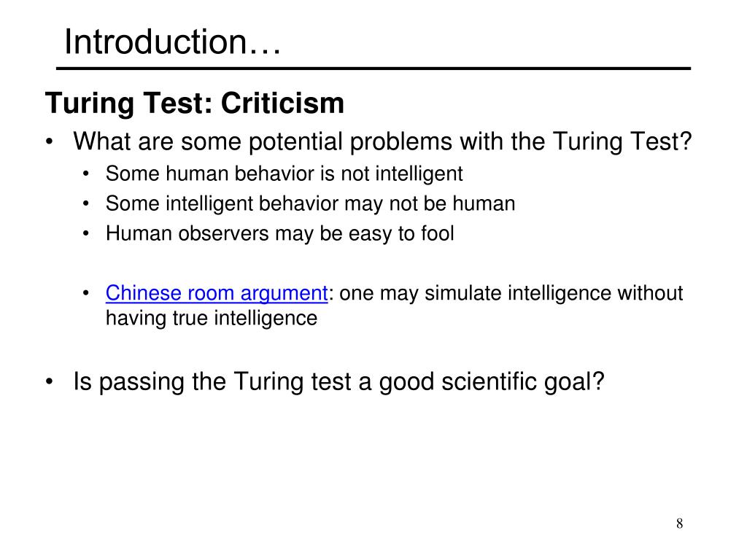Click bullet dot before "Human observers"

(86, 234)
